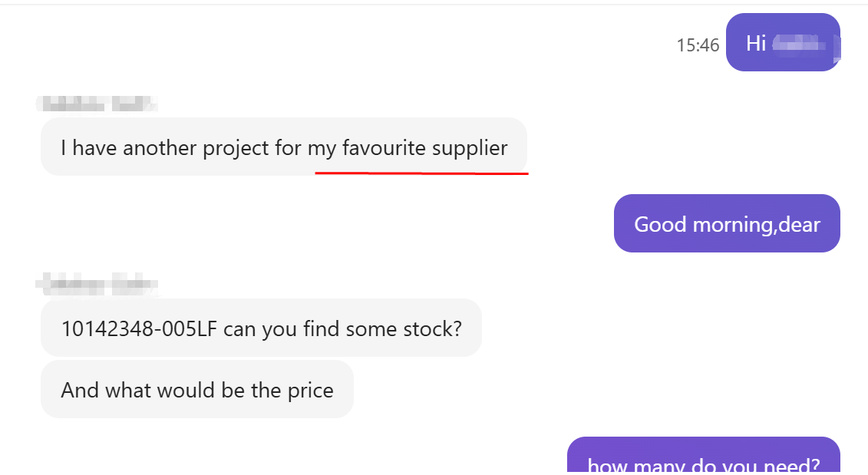Click the word "And" in the price question

click(80, 390)
